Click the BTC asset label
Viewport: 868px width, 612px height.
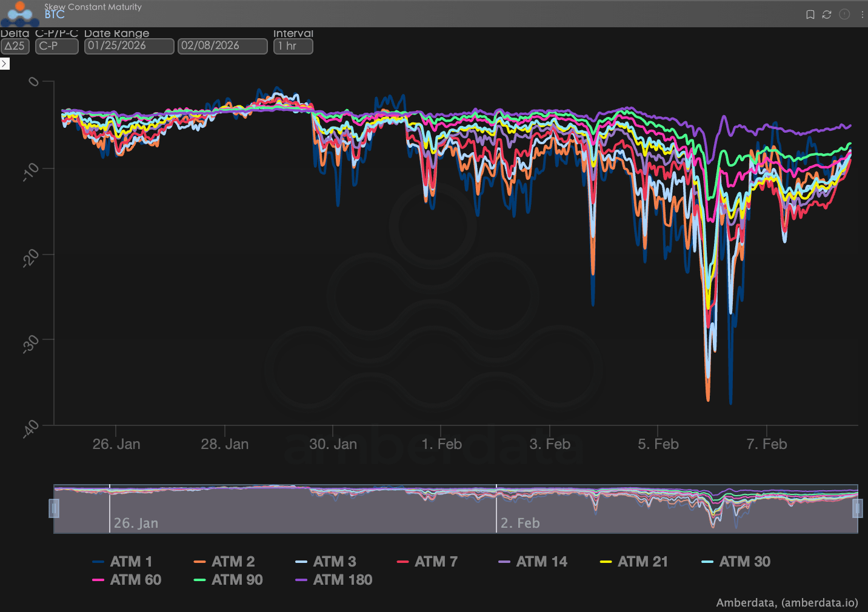coord(55,15)
